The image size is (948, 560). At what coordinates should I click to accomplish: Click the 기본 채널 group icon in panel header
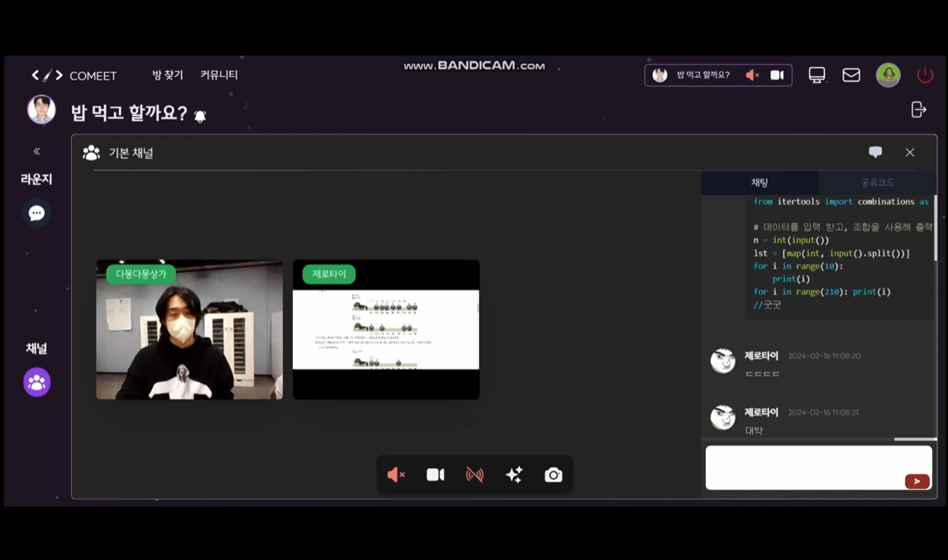click(x=91, y=153)
